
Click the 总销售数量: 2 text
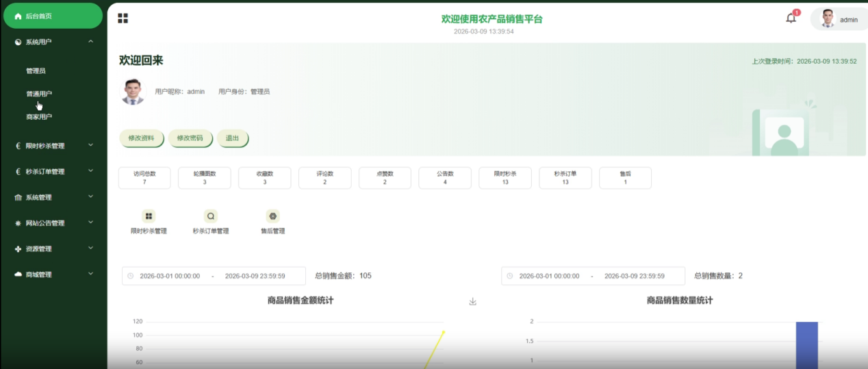click(x=718, y=276)
